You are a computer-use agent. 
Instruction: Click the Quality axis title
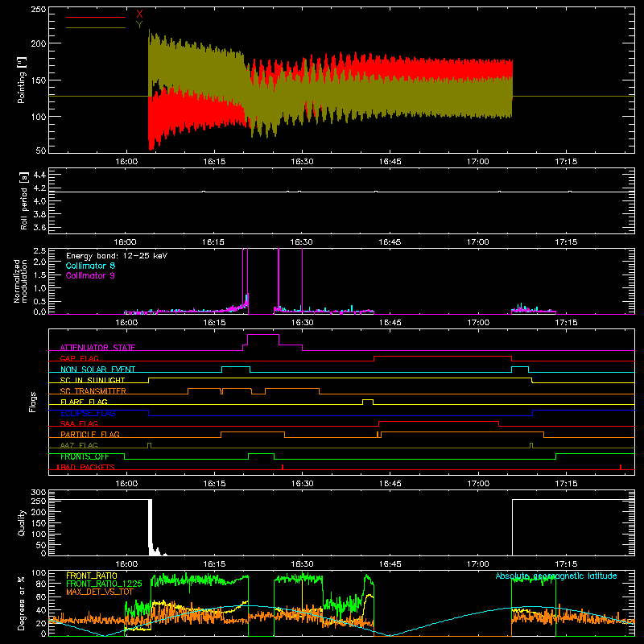click(x=22, y=522)
